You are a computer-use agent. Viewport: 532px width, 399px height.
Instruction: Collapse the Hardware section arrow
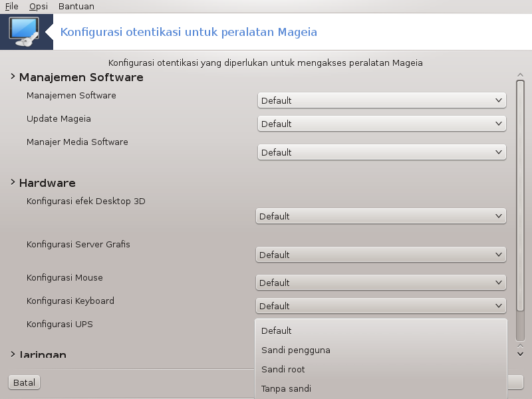point(13,182)
